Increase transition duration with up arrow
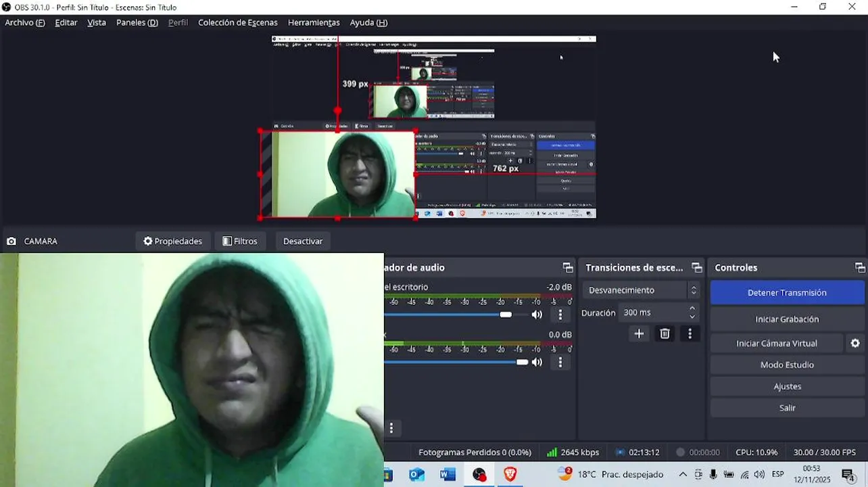 click(x=692, y=308)
